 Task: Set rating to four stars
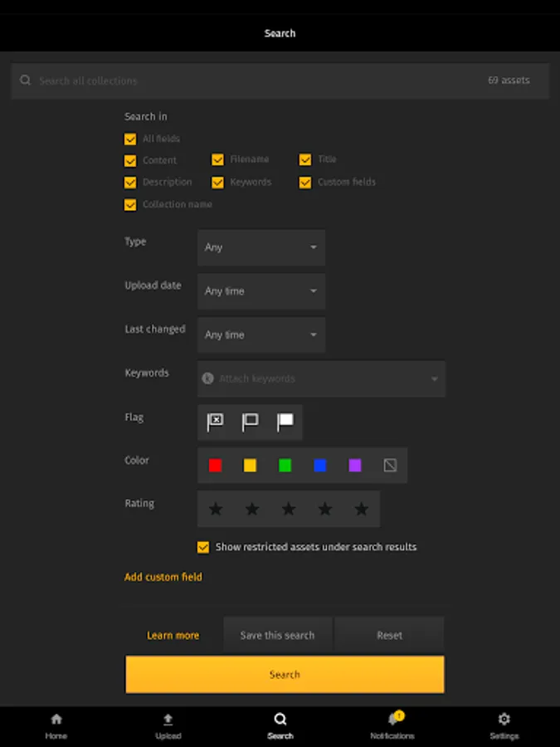pos(325,509)
